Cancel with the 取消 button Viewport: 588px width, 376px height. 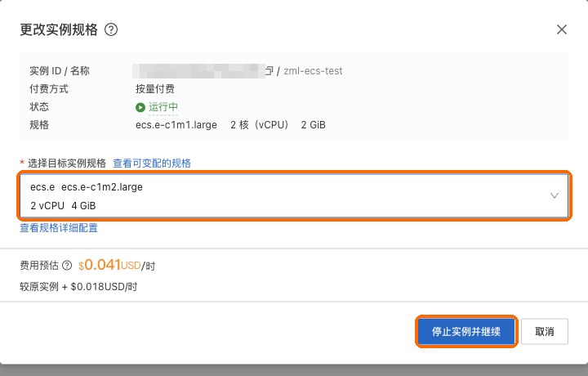point(545,331)
